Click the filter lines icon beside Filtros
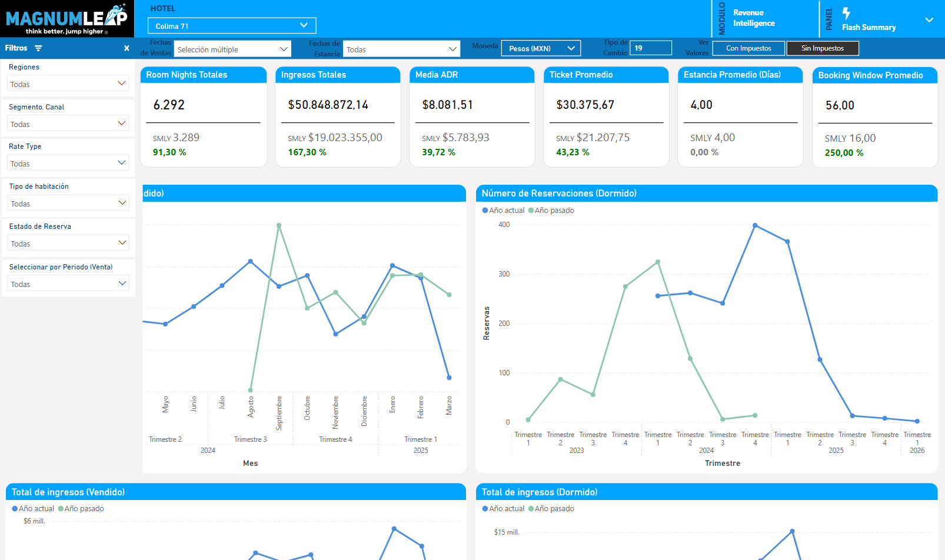This screenshot has width=945, height=560. click(x=38, y=48)
